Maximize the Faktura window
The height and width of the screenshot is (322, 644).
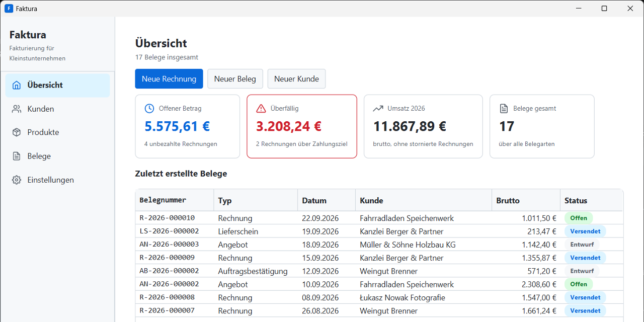604,9
